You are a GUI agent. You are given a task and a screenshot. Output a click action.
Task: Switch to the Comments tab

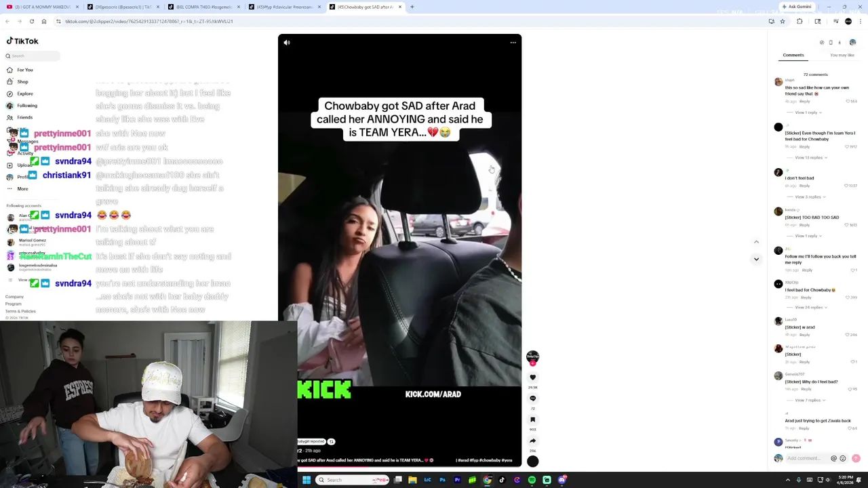[x=793, y=55]
